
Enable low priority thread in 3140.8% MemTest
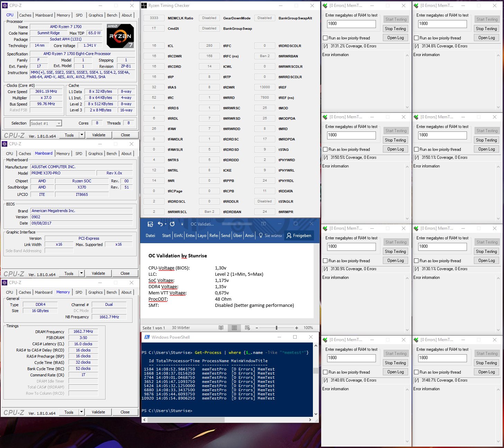click(x=325, y=372)
